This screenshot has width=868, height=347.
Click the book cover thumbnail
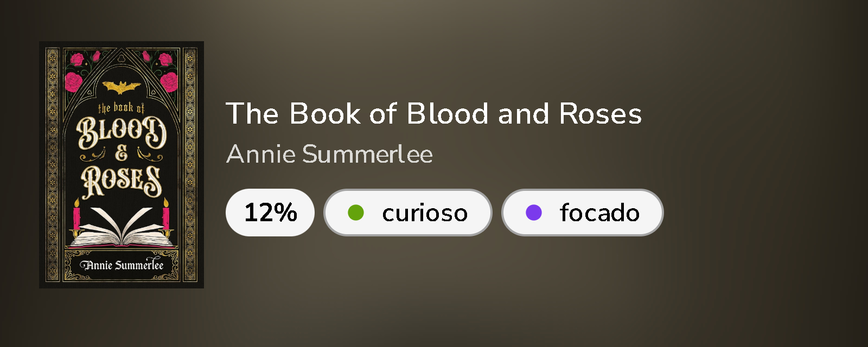click(x=122, y=165)
